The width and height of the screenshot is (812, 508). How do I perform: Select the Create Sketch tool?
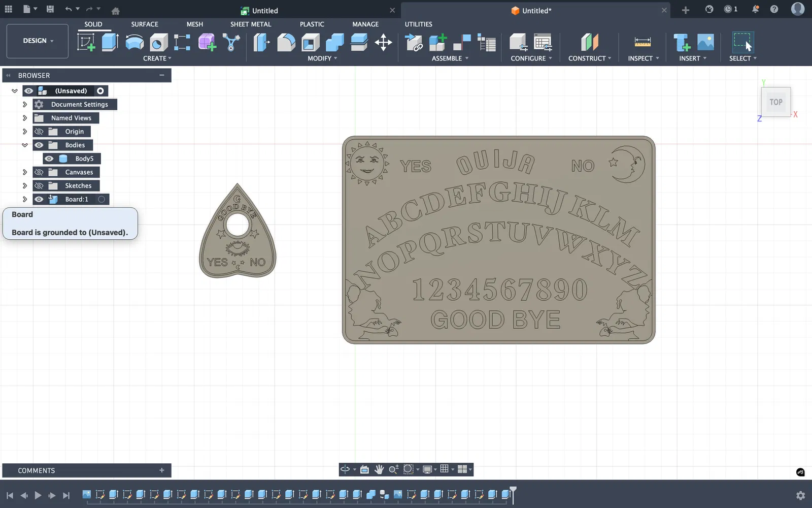(x=86, y=42)
